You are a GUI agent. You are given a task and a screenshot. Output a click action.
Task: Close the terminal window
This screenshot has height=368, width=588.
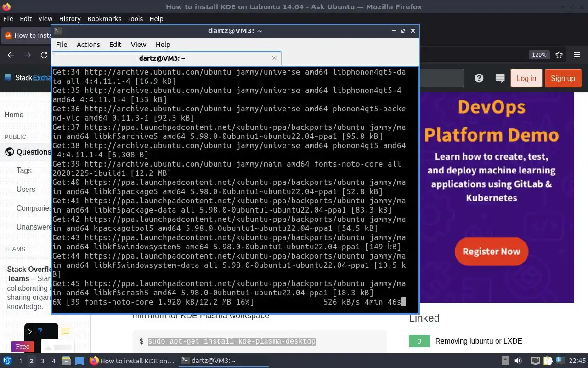[413, 31]
